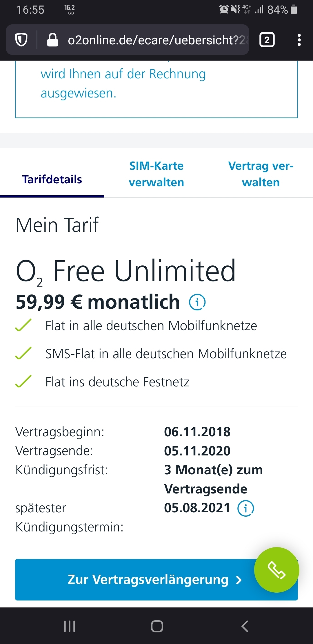Tap Android back navigation arrow
Screen dimensions: 313x644
coord(245,626)
